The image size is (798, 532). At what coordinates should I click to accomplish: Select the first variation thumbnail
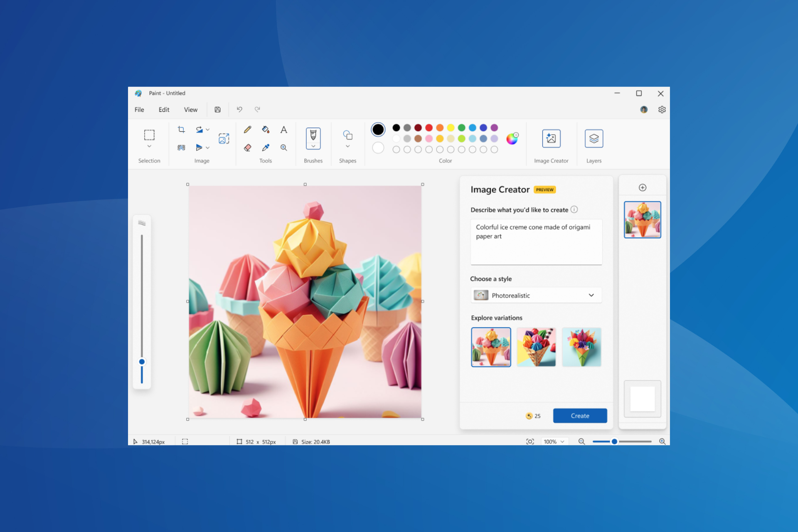coord(491,347)
